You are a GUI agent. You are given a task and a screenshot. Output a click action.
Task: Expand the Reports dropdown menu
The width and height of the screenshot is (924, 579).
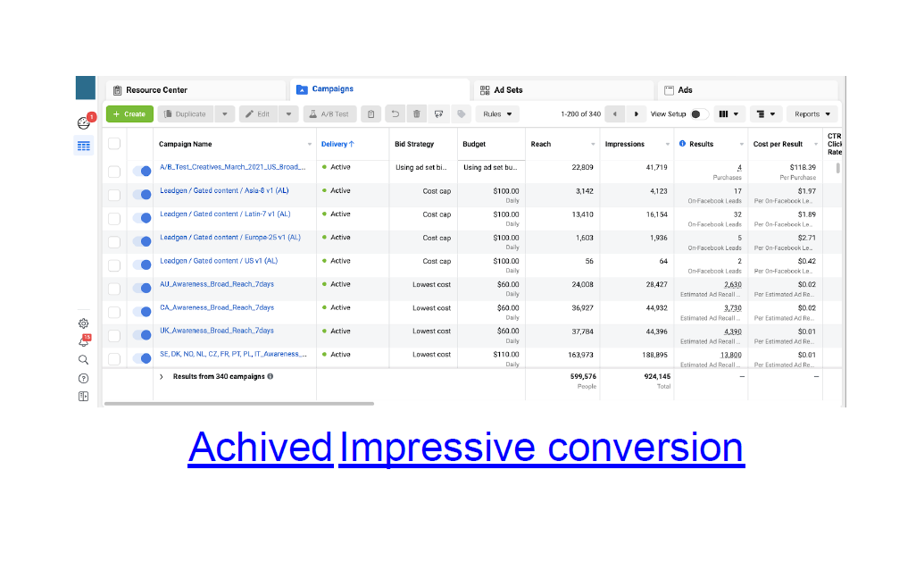(812, 114)
